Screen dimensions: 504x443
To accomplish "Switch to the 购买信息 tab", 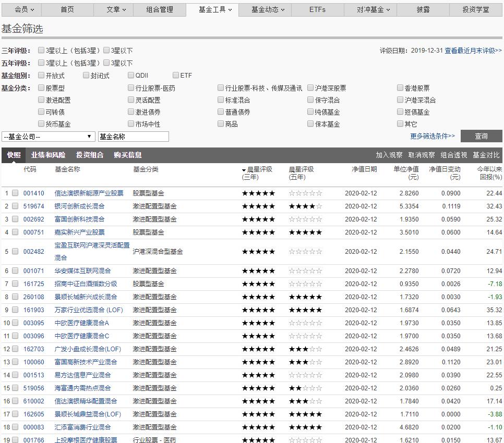I will [x=128, y=155].
